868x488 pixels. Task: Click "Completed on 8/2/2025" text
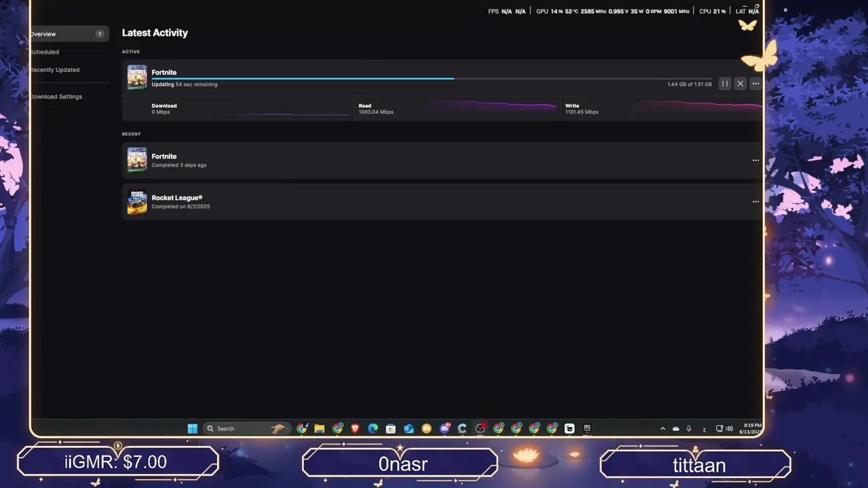181,207
